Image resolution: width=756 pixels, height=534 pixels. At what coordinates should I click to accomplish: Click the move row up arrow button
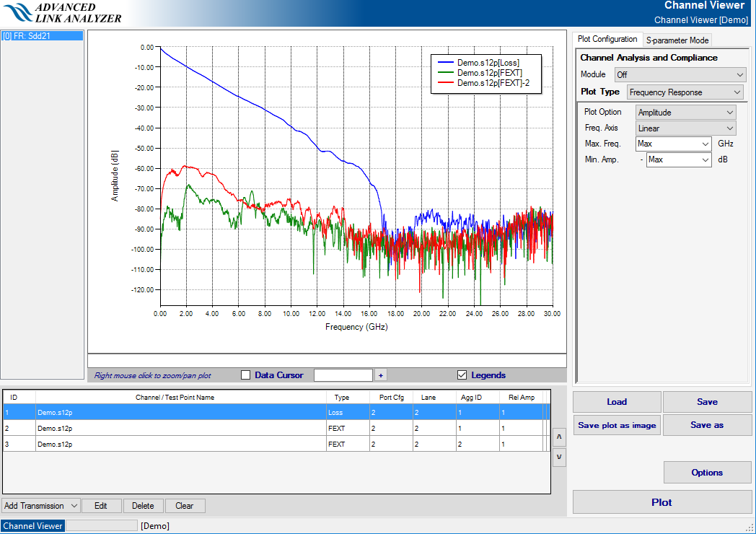click(559, 438)
